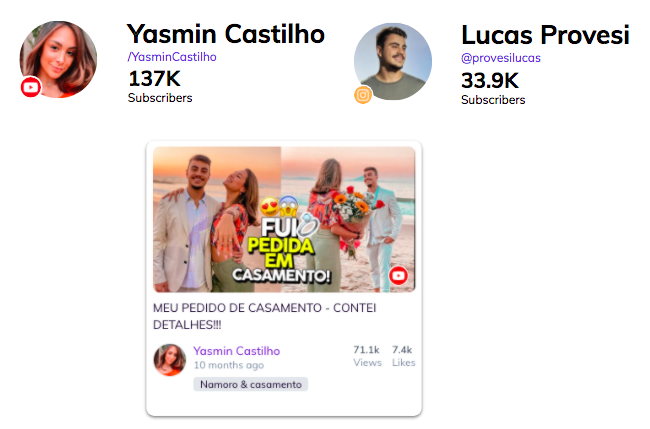The image size is (650, 429).
Task: Click the small Yasmin avatar in video card
Action: [x=170, y=360]
